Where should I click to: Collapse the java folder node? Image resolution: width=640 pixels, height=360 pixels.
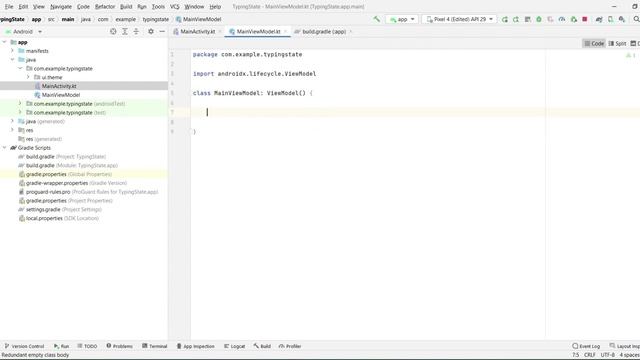12,60
